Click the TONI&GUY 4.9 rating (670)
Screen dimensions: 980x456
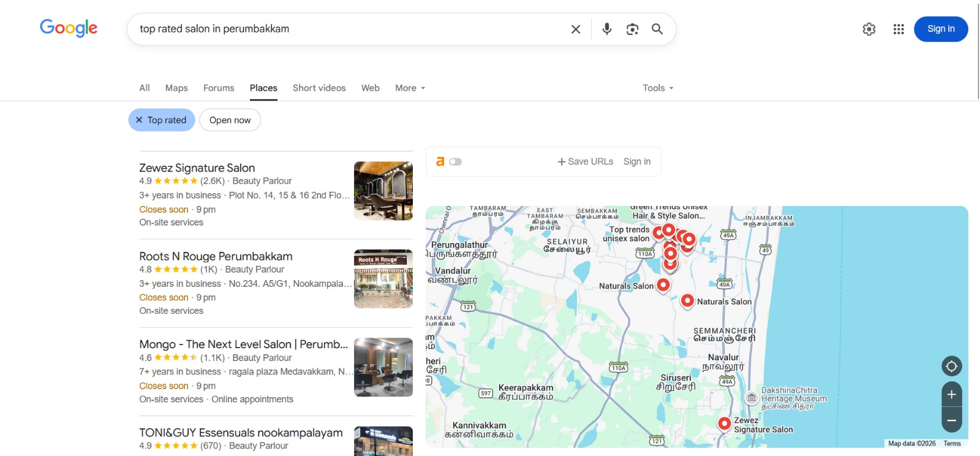tap(180, 446)
